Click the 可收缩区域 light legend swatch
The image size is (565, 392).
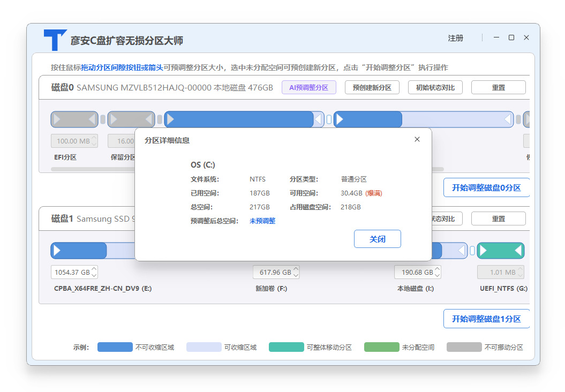tap(204, 347)
